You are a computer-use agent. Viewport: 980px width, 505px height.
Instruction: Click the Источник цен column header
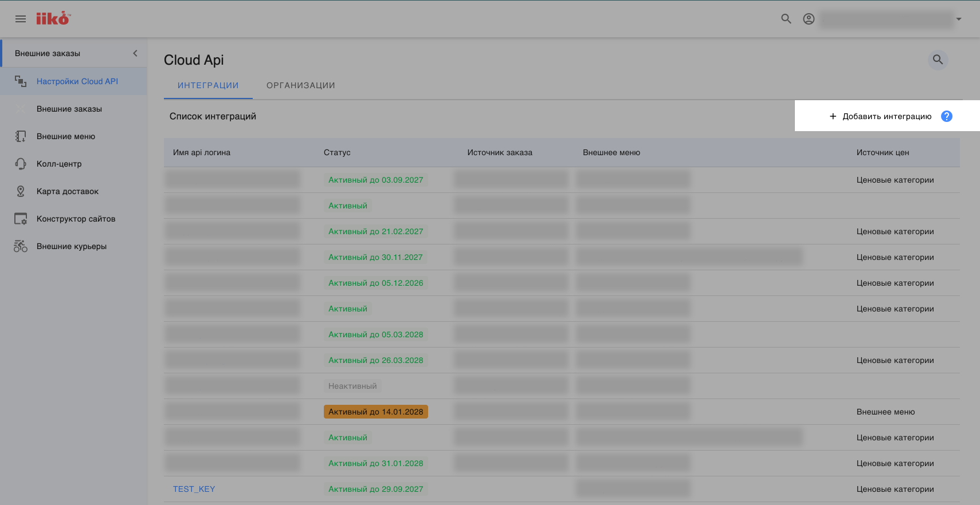click(883, 152)
